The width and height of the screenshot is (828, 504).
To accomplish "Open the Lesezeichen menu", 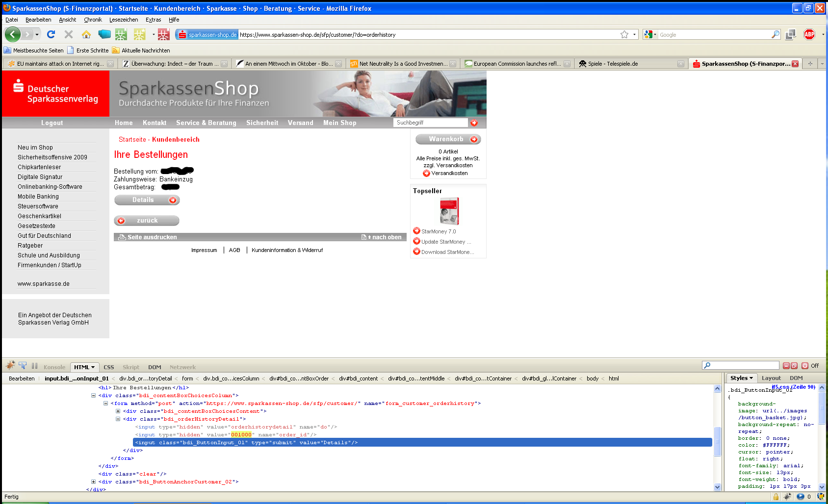I will pyautogui.click(x=123, y=20).
